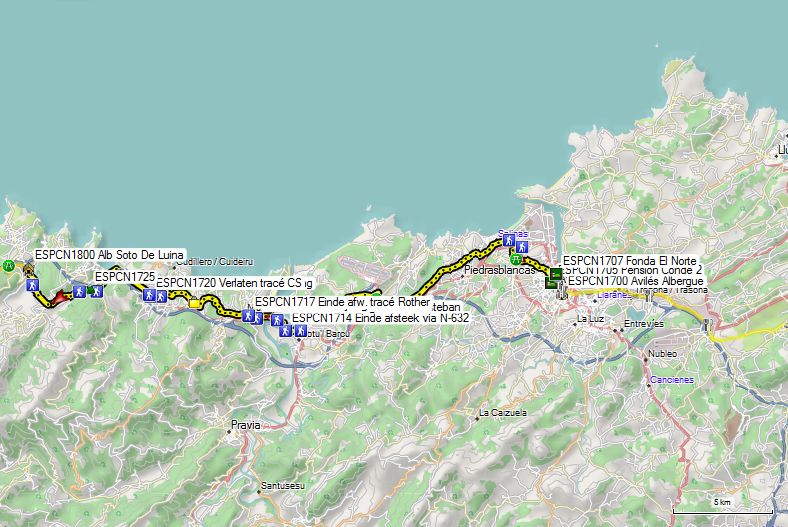Select the easternmost restaurant fork-knife icon

pyautogui.click(x=708, y=325)
